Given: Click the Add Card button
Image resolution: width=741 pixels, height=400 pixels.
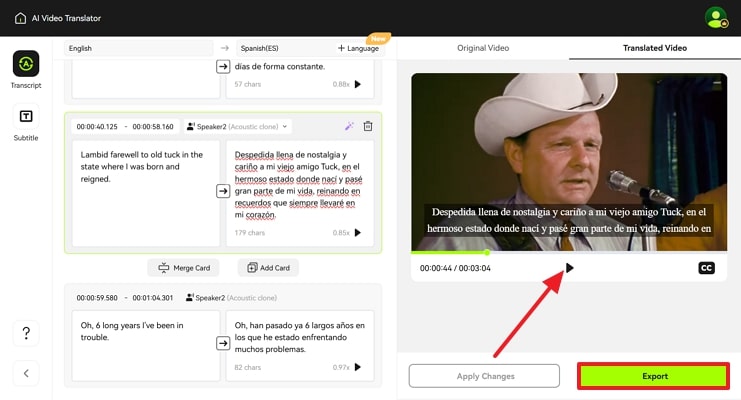Looking at the screenshot, I should [x=268, y=268].
